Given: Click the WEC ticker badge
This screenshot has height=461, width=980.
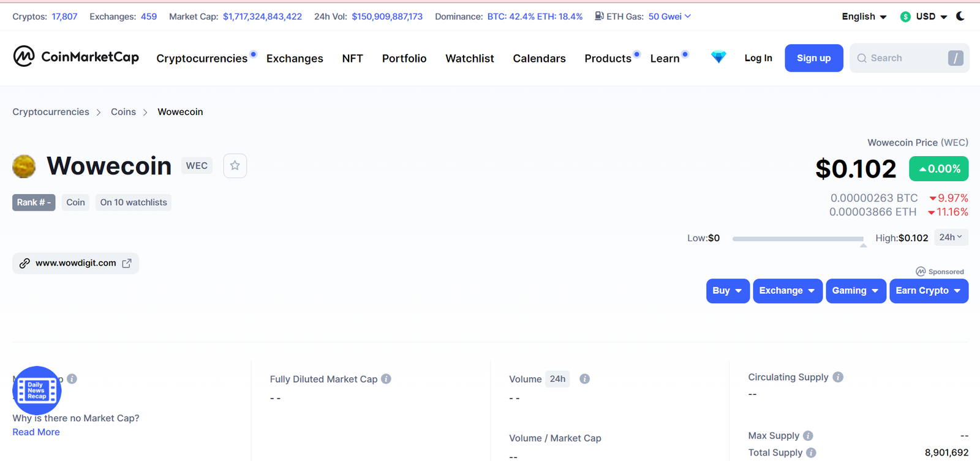Looking at the screenshot, I should [x=197, y=166].
